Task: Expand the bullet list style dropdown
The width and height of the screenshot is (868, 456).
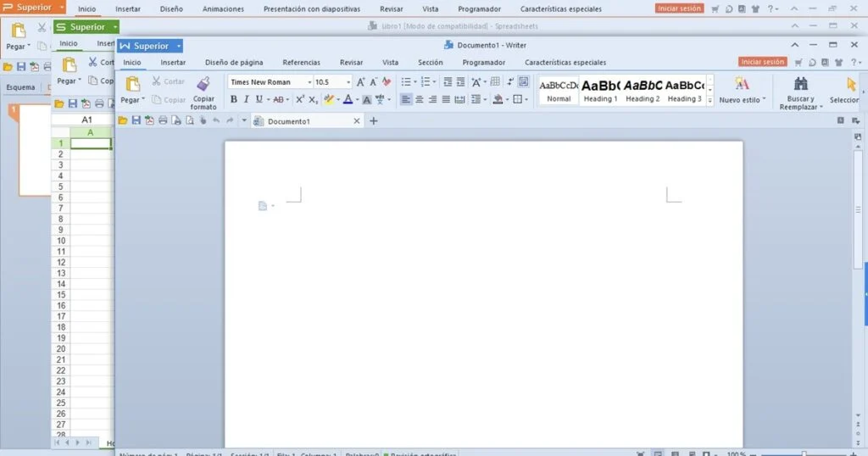Action: (415, 82)
